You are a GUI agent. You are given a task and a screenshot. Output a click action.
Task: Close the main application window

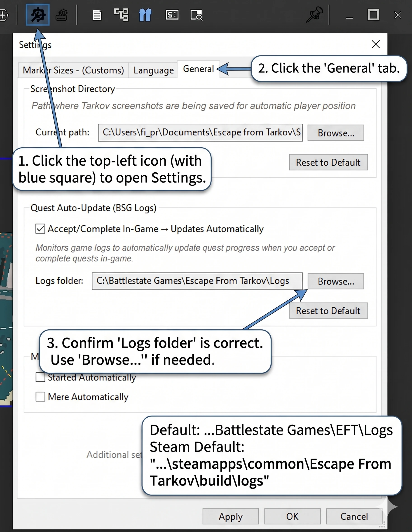tap(398, 15)
